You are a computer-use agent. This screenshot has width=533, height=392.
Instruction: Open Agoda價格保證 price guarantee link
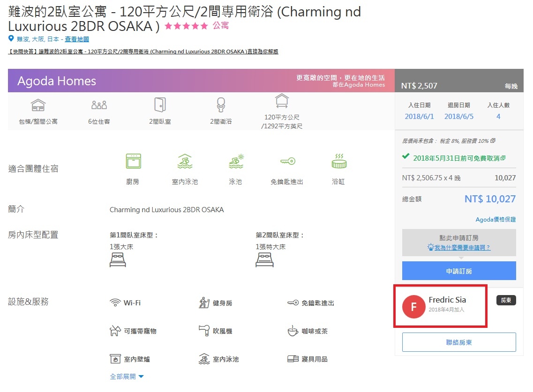click(495, 220)
